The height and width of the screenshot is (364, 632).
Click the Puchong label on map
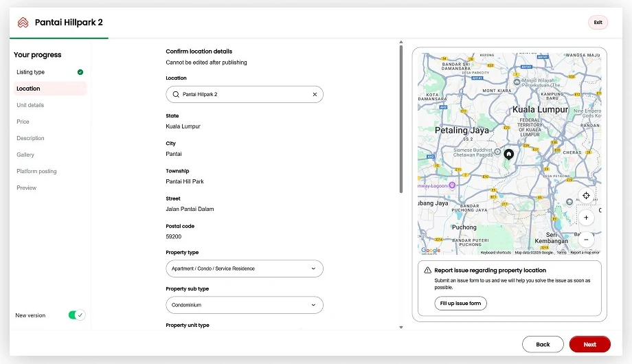464,227
